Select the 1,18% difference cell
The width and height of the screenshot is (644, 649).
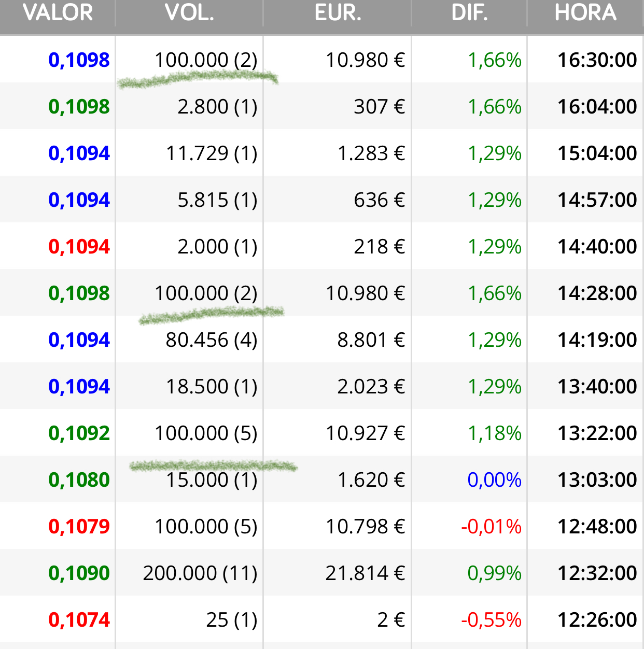(x=495, y=433)
